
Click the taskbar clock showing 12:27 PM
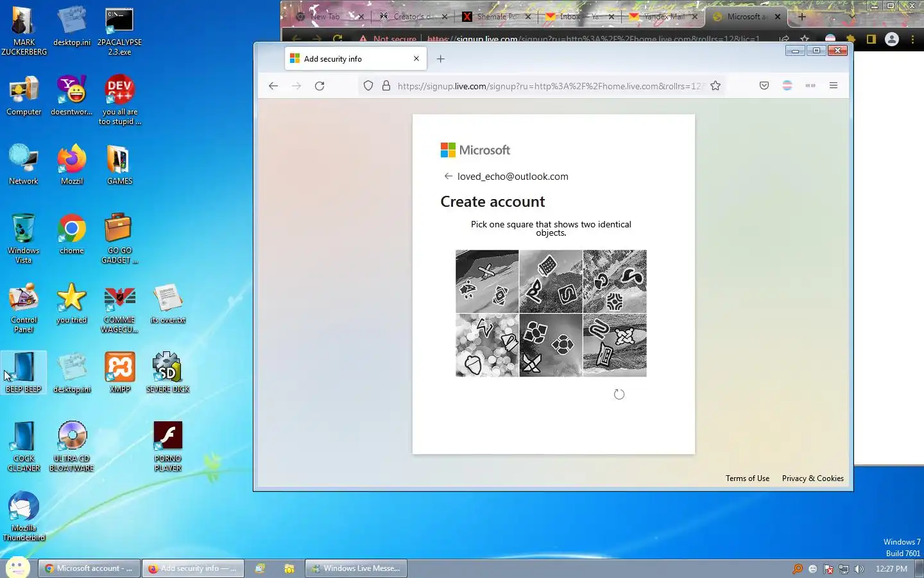coord(891,569)
